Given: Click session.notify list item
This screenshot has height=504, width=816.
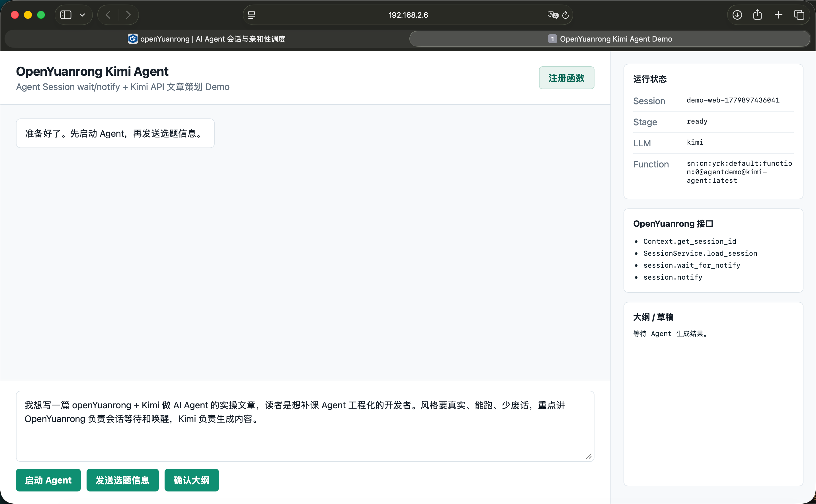Looking at the screenshot, I should pos(673,277).
